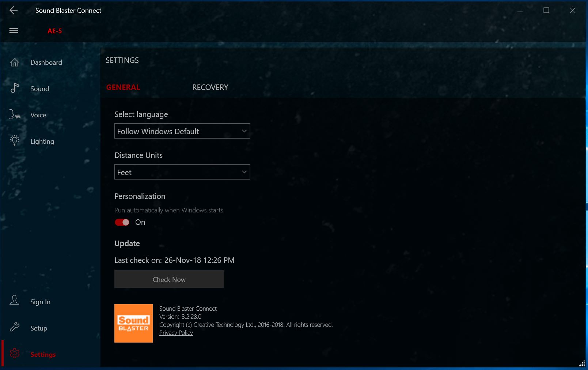Click the window resize grip

coord(582,363)
